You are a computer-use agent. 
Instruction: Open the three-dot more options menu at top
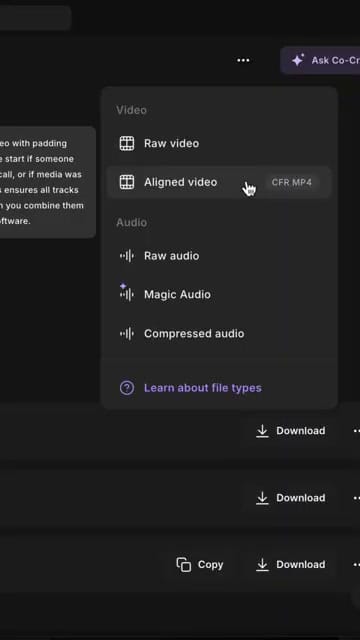(243, 60)
